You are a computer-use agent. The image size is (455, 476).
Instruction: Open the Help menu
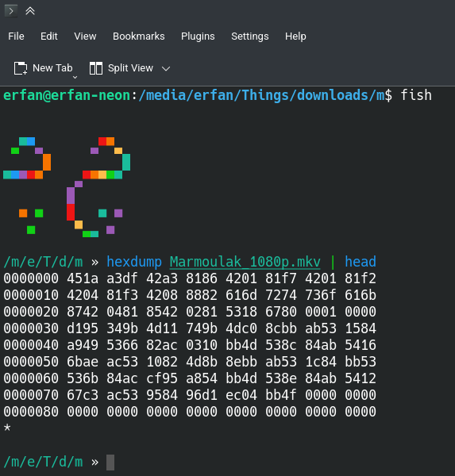(295, 36)
